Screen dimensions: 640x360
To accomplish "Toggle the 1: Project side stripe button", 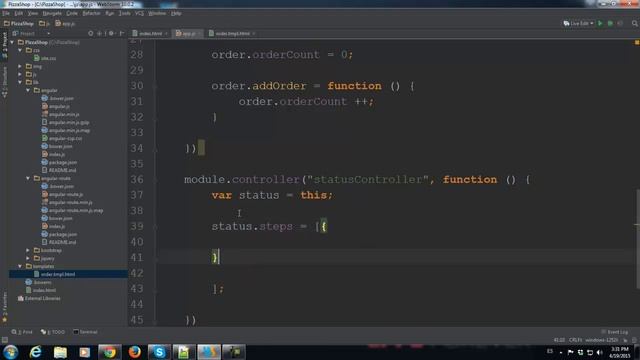I will pyautogui.click(x=4, y=44).
